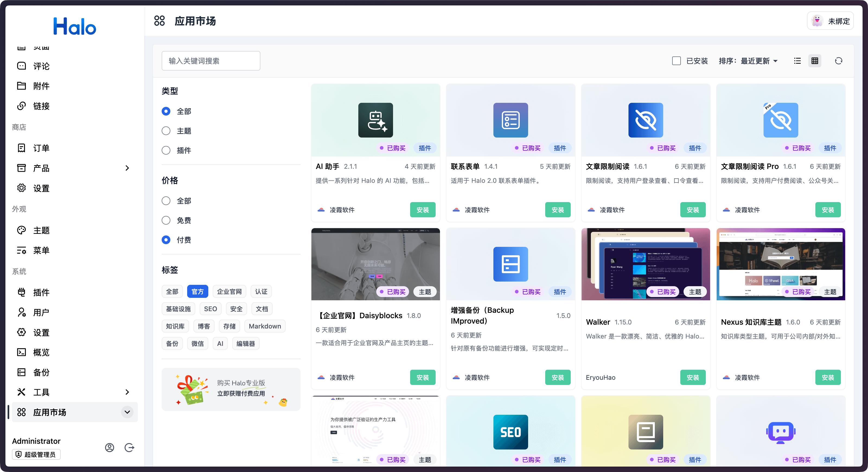Filter by the 主题 type radio button
This screenshot has height=472, width=868.
[x=166, y=131]
